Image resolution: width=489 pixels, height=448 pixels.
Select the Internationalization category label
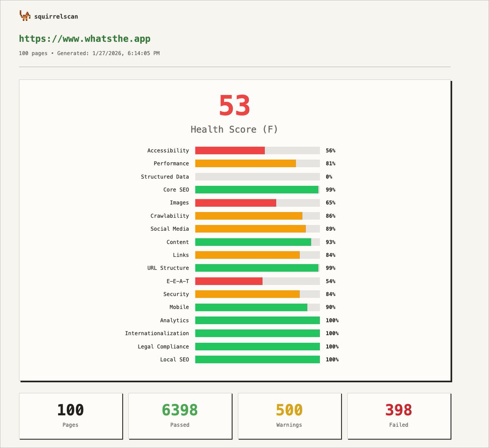point(157,333)
